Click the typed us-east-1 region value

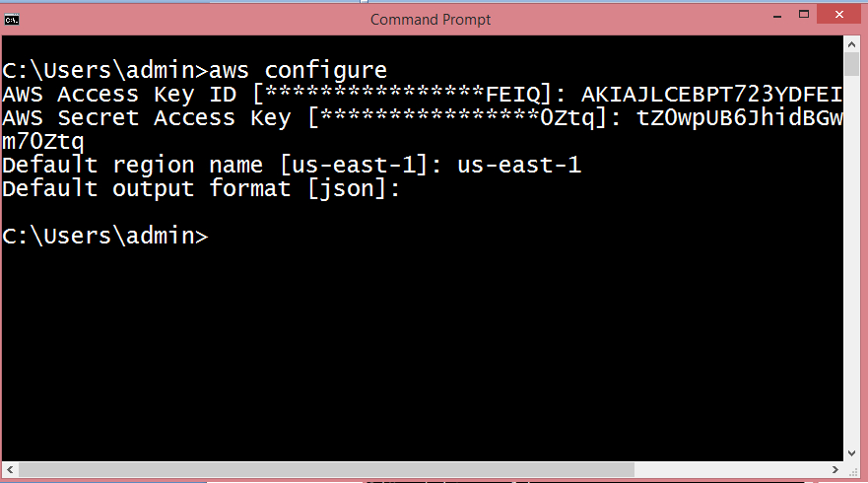(x=518, y=165)
